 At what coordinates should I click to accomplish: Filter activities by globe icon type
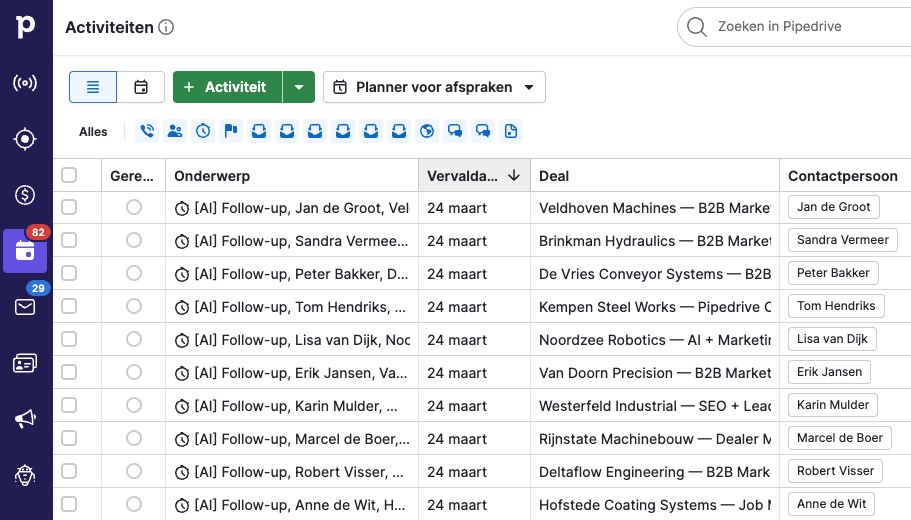[427, 131]
